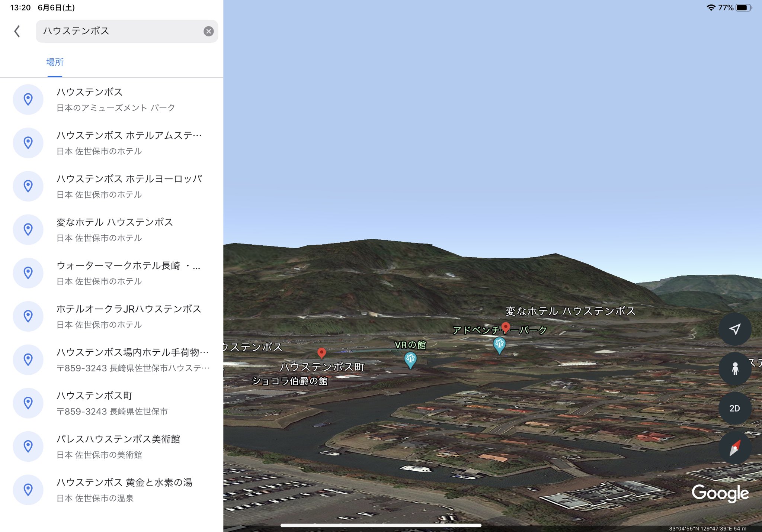Open 変なホテル ハウステンボス list result
Screen dimensions: 762x532
tap(112, 229)
